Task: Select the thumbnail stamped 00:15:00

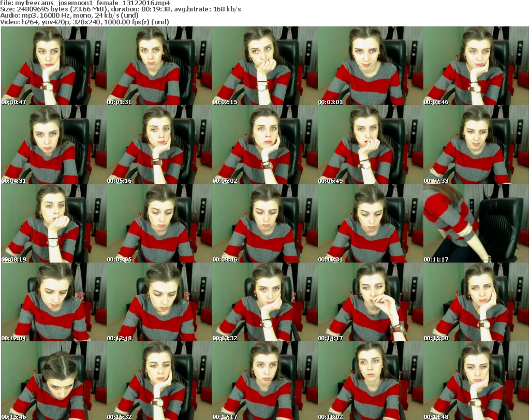Action: (x=476, y=302)
